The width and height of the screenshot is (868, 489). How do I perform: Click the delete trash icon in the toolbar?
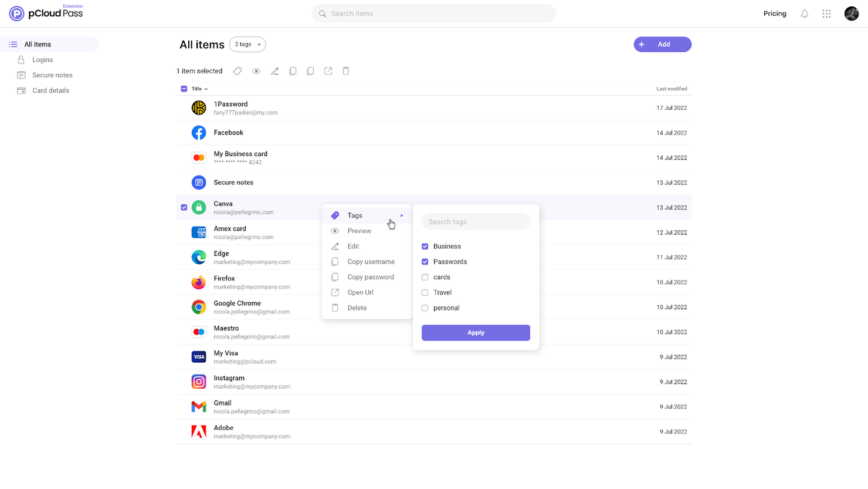click(345, 70)
